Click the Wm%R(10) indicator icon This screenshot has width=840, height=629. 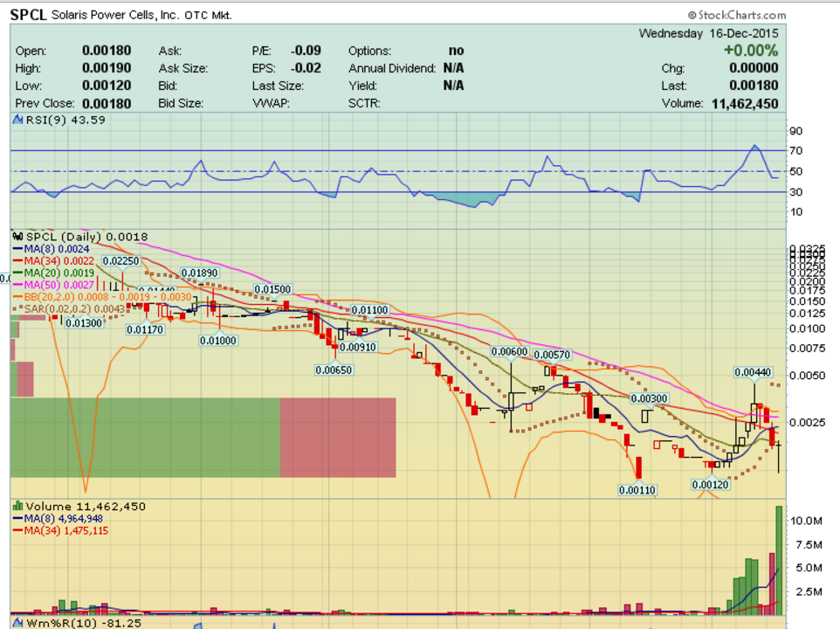tap(18, 623)
